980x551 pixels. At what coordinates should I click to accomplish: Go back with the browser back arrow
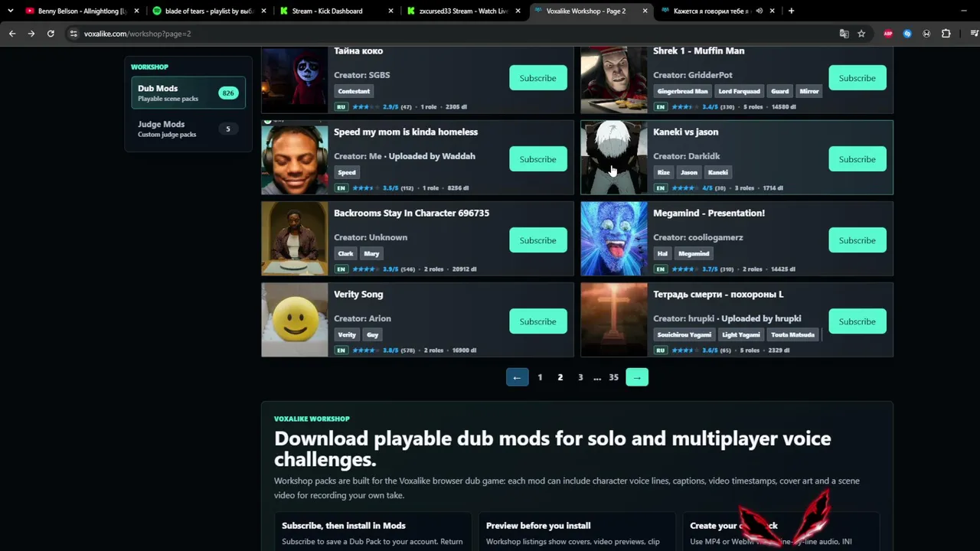(12, 34)
